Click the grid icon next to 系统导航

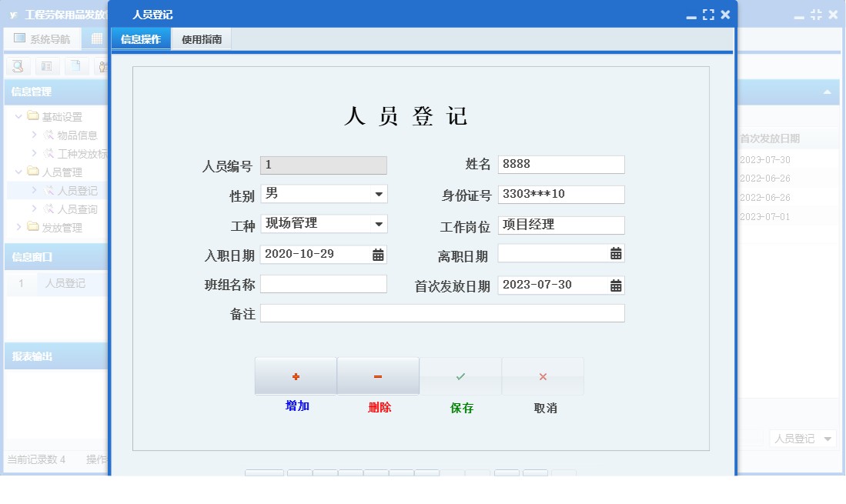[95, 38]
